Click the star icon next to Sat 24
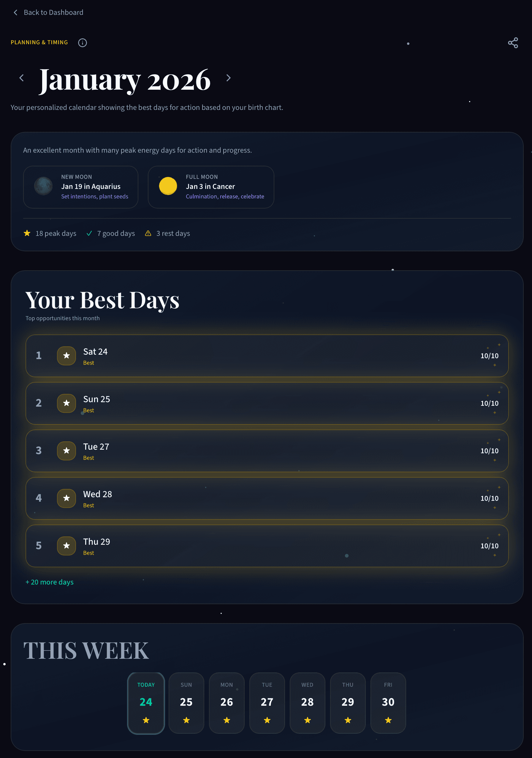532x758 pixels. 66,356
